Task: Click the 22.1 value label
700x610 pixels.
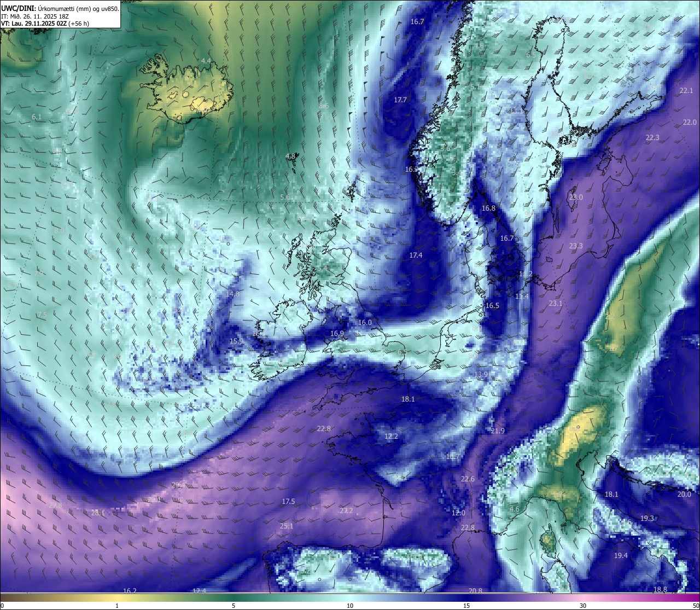Action: pyautogui.click(x=686, y=91)
